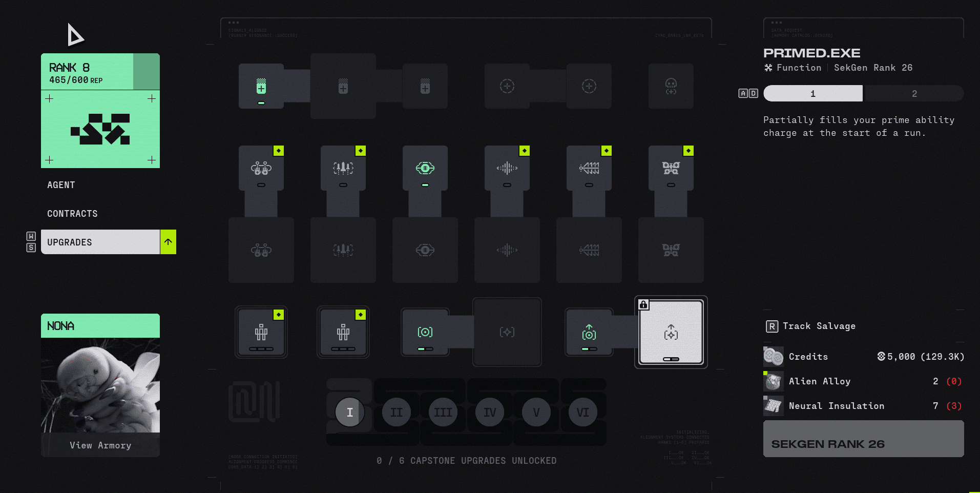Toggle Track Salvage option
Viewport: 980px width, 493px height.
810,326
